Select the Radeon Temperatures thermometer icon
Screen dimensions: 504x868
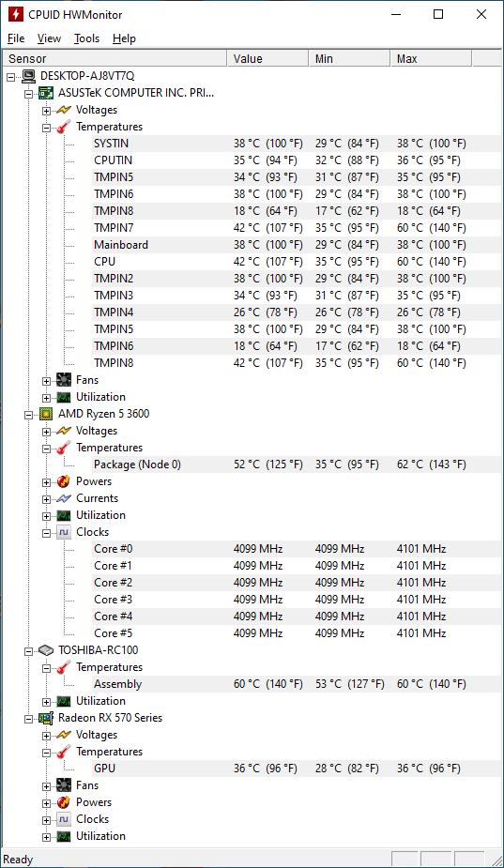[64, 752]
